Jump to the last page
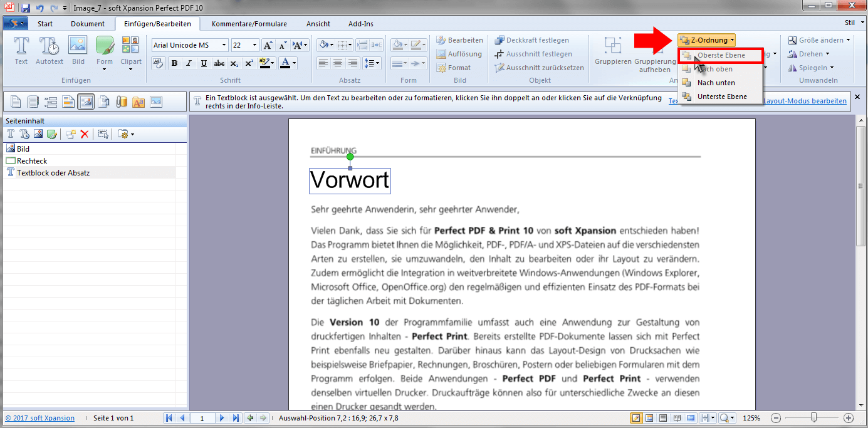 click(x=236, y=418)
